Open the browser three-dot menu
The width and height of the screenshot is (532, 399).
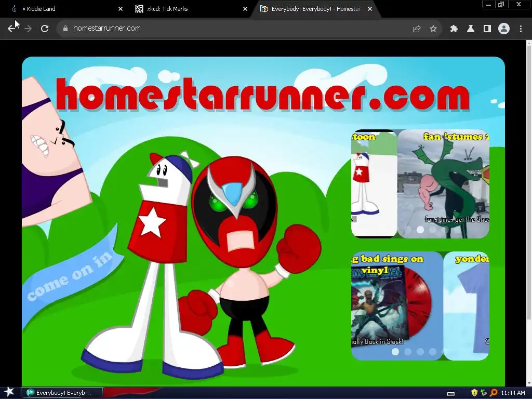(x=521, y=29)
